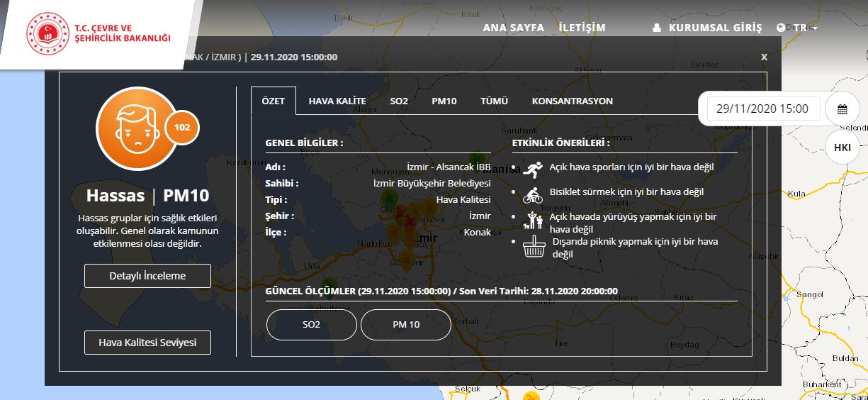Expand the TR language dropdown
The height and width of the screenshot is (400, 868).
pos(805,28)
